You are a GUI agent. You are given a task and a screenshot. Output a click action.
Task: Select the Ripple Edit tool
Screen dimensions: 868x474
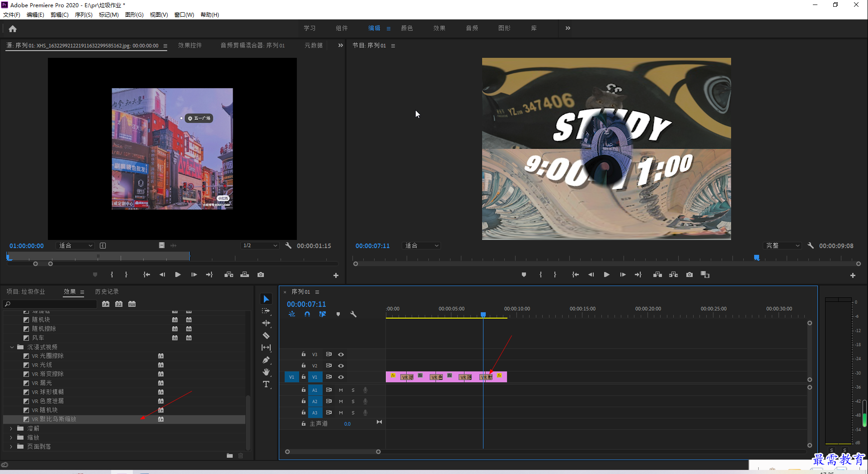pos(266,323)
